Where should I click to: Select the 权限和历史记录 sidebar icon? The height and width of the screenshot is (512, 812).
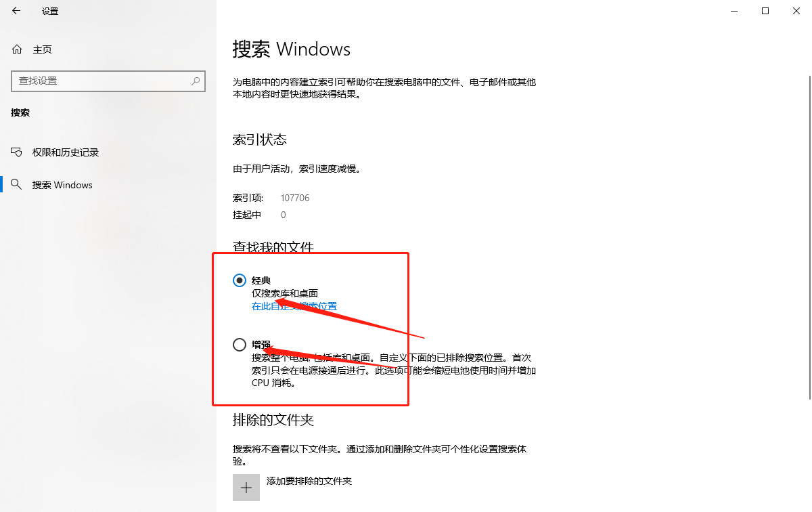point(17,152)
